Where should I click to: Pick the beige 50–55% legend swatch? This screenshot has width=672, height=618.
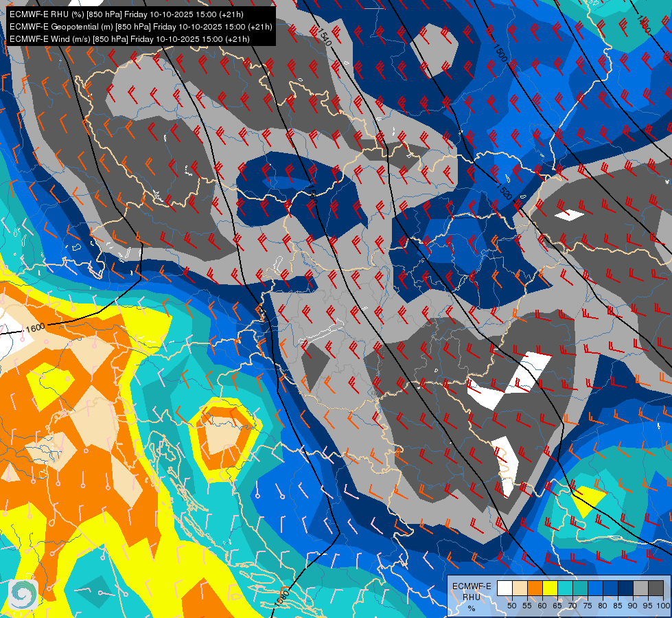pos(520,588)
